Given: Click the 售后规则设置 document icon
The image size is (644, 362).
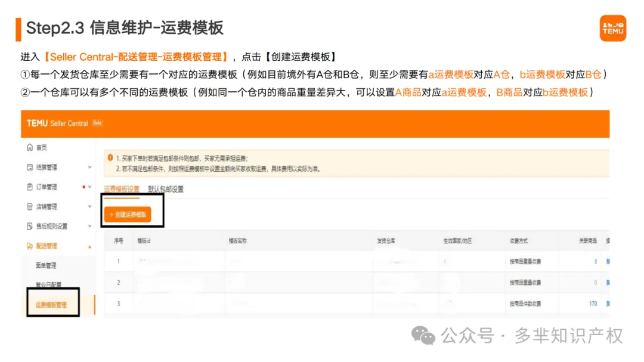Looking at the screenshot, I should [30, 226].
